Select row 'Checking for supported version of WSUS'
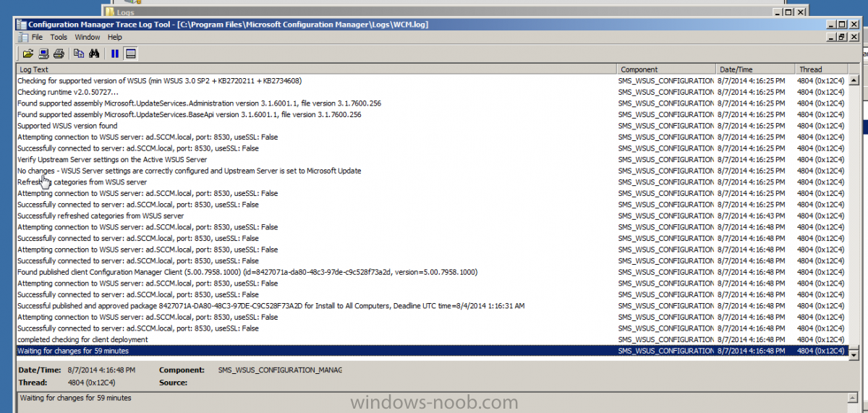868x413 pixels. [x=432, y=81]
